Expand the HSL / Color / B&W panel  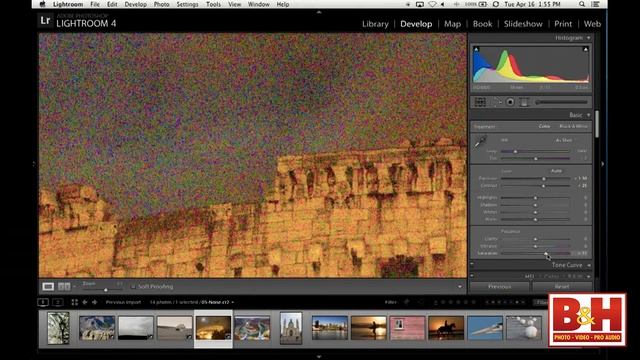click(589, 276)
